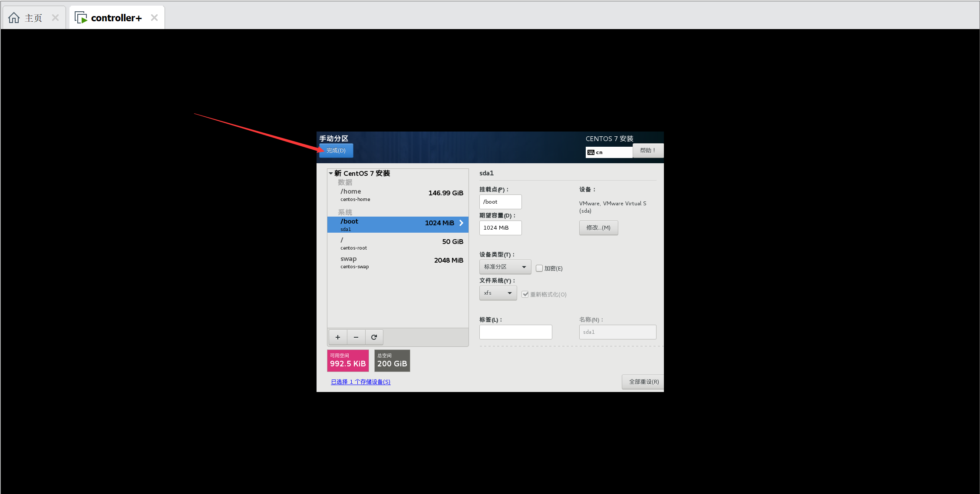
Task: Switch to the controller+ VM tab
Action: point(116,18)
